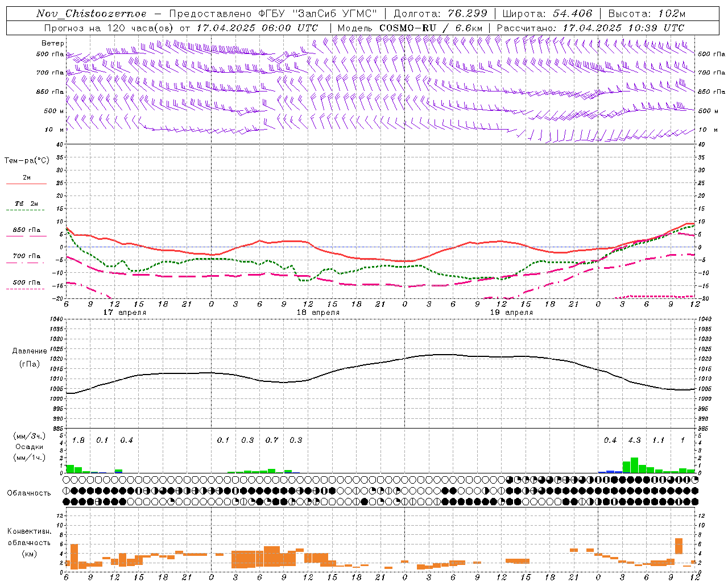Click the Nov_Chistoozernoe station title
Viewport: 728px width, 582px height.
[92, 14]
